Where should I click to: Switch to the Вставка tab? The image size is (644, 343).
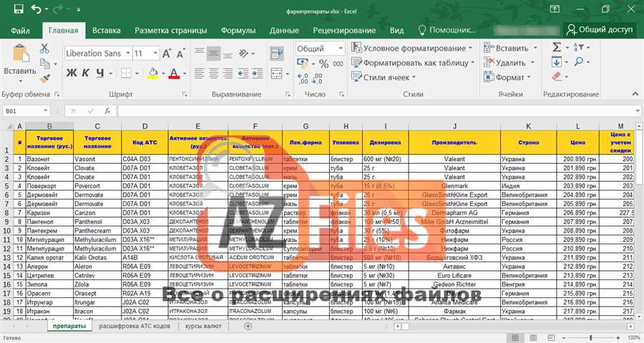pos(107,30)
